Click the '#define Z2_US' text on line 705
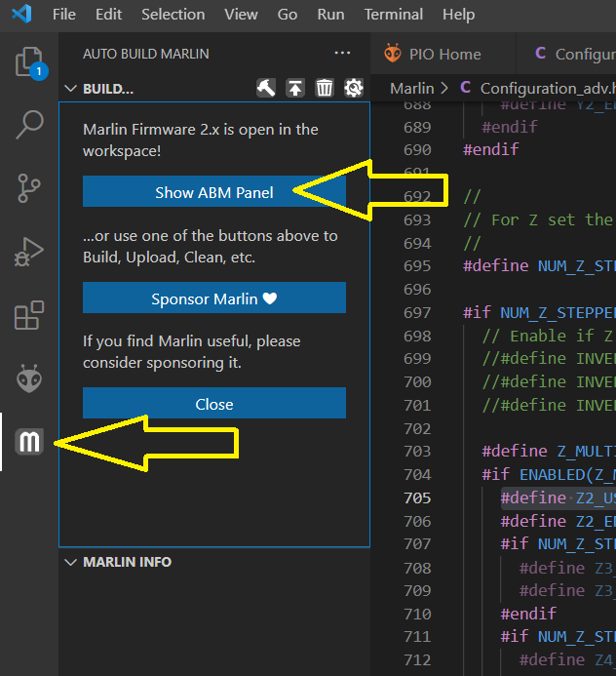 coord(558,497)
